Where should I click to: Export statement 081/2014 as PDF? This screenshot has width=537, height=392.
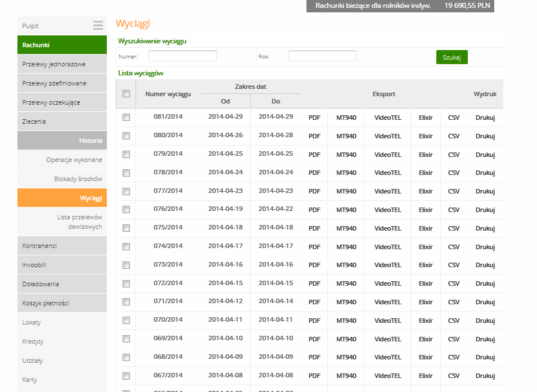pyautogui.click(x=314, y=118)
